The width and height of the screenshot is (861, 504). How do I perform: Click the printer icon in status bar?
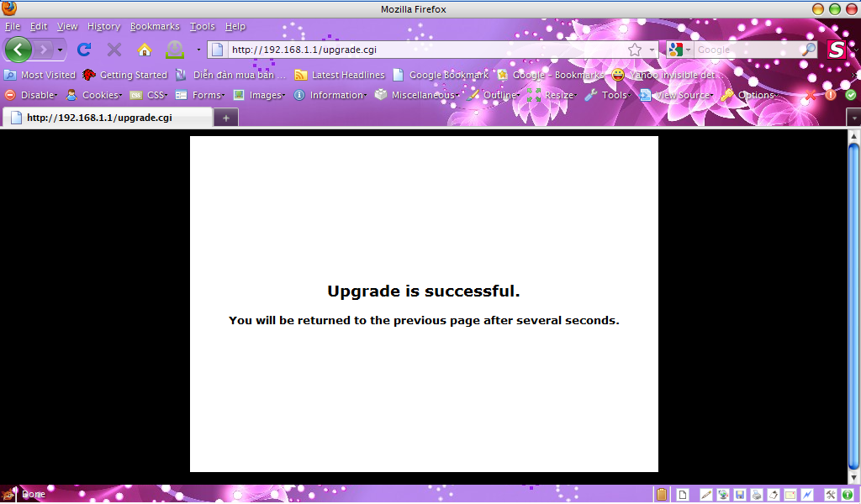(x=757, y=495)
